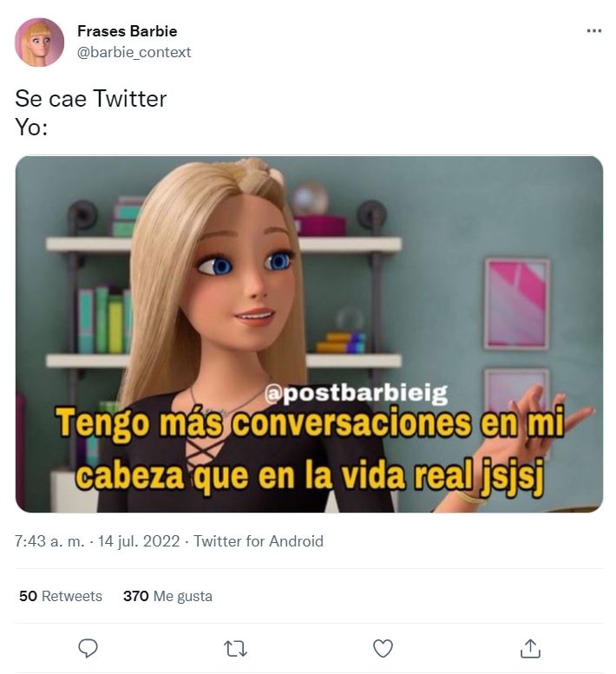Click the reply speech bubble icon
The height and width of the screenshot is (674, 616).
(88, 648)
